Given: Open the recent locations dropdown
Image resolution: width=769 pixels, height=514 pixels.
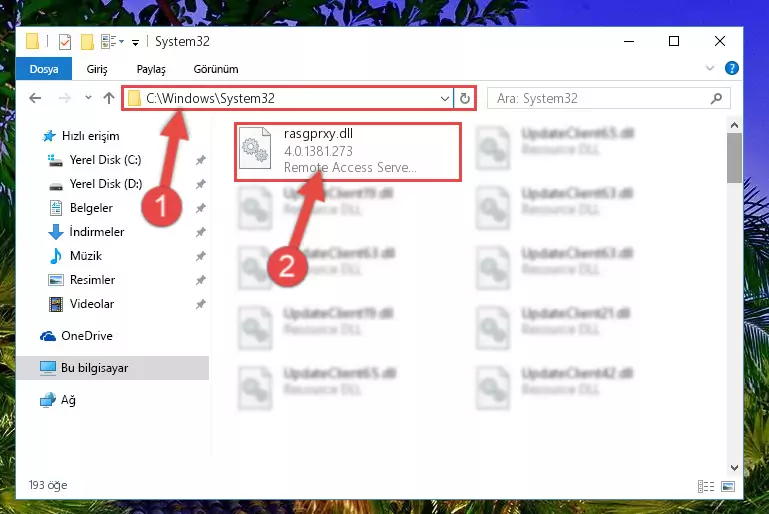Looking at the screenshot, I should tap(88, 98).
